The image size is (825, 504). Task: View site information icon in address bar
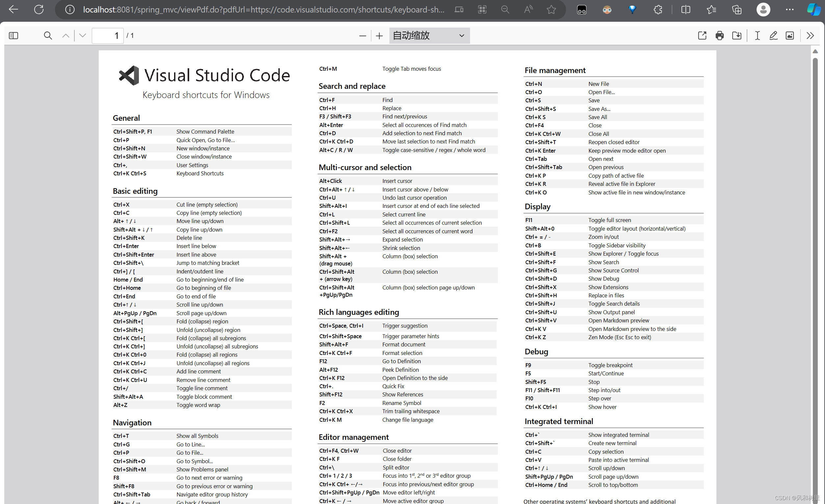pyautogui.click(x=70, y=10)
